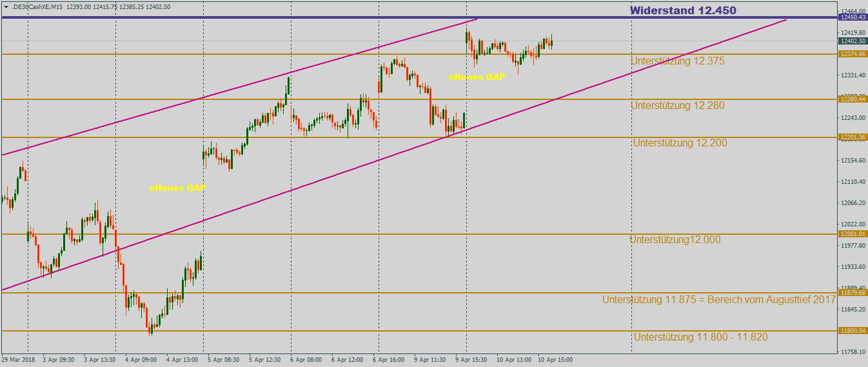868x367 pixels.
Task: Select the Unterstützung 12.375 label
Action: (678, 61)
